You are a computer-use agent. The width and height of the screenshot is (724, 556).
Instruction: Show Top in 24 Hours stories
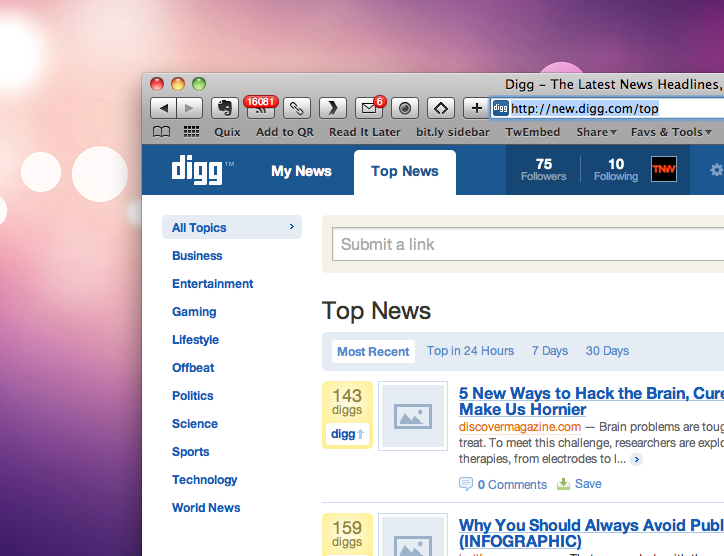pos(470,351)
